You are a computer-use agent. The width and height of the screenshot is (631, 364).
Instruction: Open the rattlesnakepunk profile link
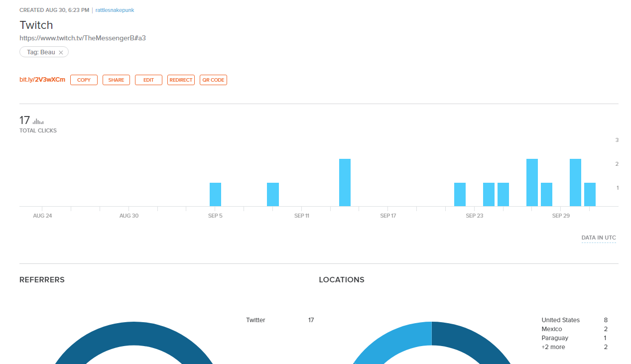click(x=115, y=10)
